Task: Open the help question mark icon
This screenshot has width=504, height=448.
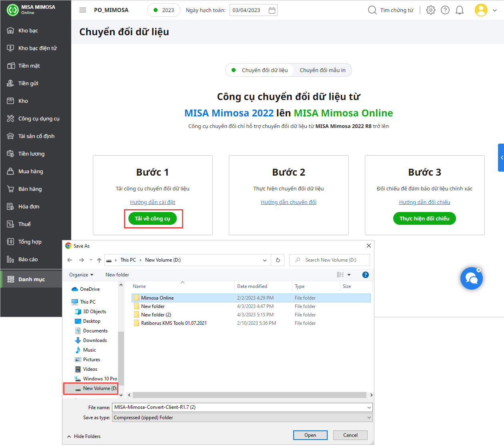Action: (445, 10)
